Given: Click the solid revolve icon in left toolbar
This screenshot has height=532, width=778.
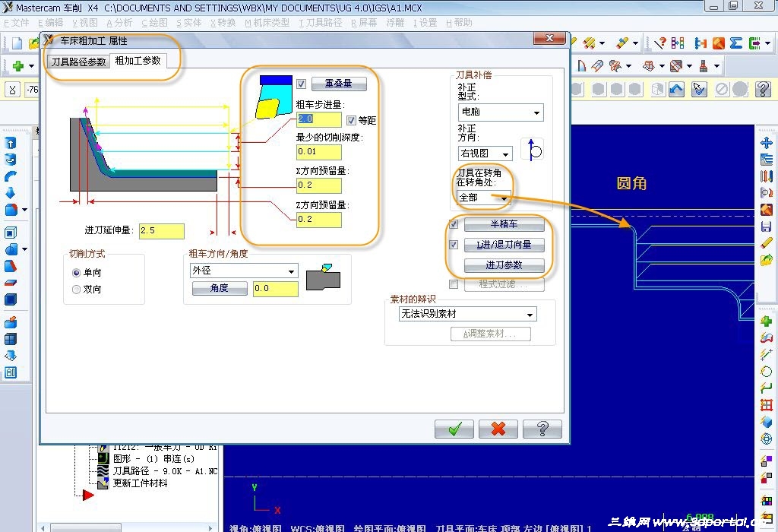Looking at the screenshot, I should [x=11, y=160].
